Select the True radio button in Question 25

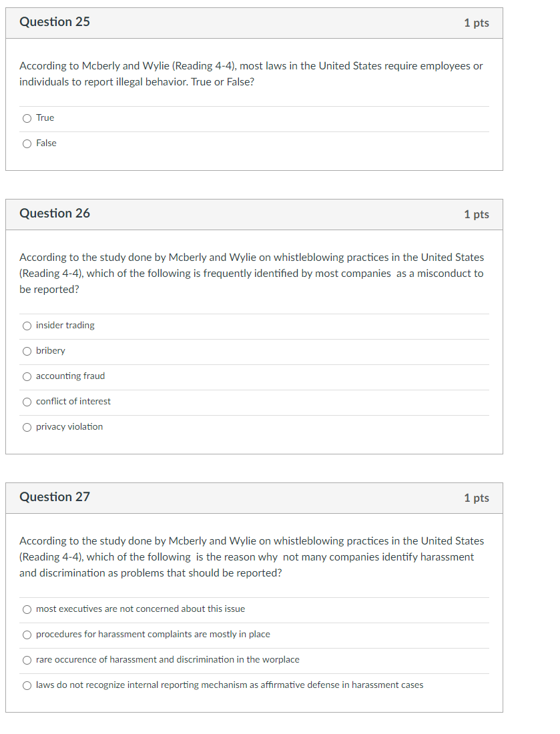(27, 117)
